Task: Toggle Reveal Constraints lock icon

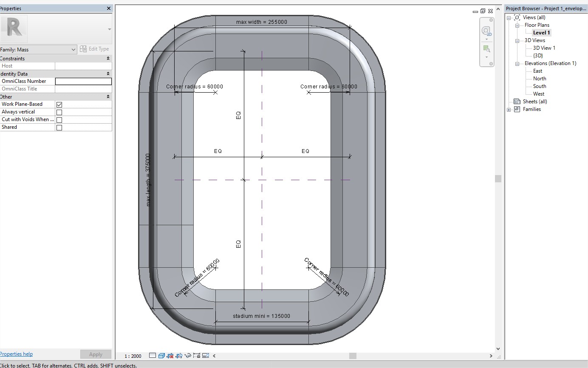Action: [x=197, y=356]
